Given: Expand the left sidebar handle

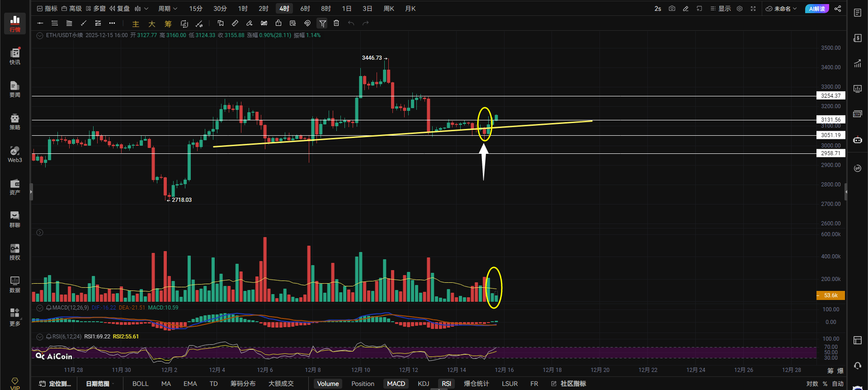Looking at the screenshot, I should (31, 192).
